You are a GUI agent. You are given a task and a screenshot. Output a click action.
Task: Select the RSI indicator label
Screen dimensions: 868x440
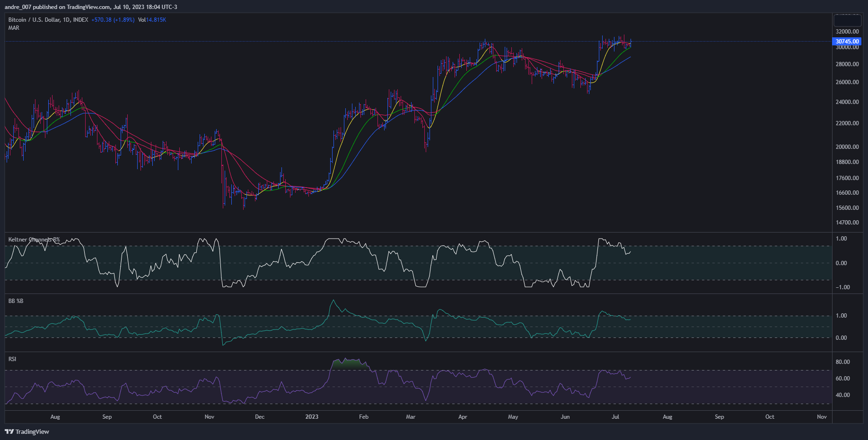(12, 359)
